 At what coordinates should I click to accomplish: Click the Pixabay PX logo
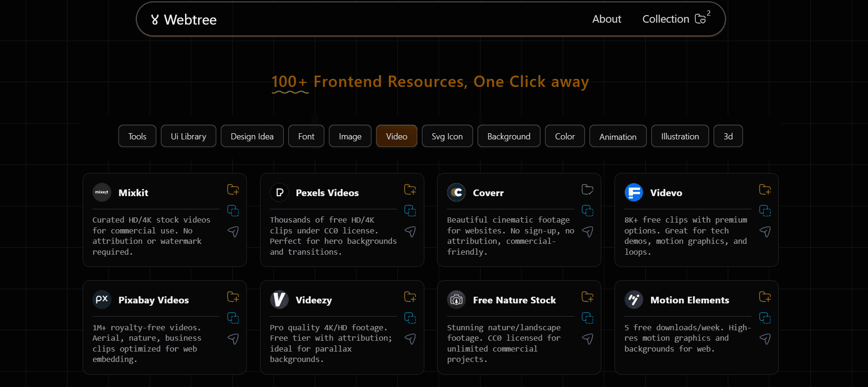[x=102, y=300]
